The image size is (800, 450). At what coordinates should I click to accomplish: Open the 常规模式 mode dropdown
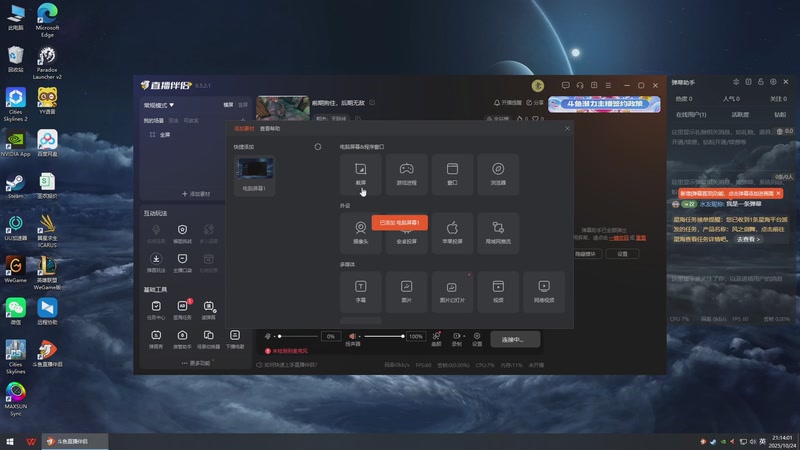pos(159,105)
